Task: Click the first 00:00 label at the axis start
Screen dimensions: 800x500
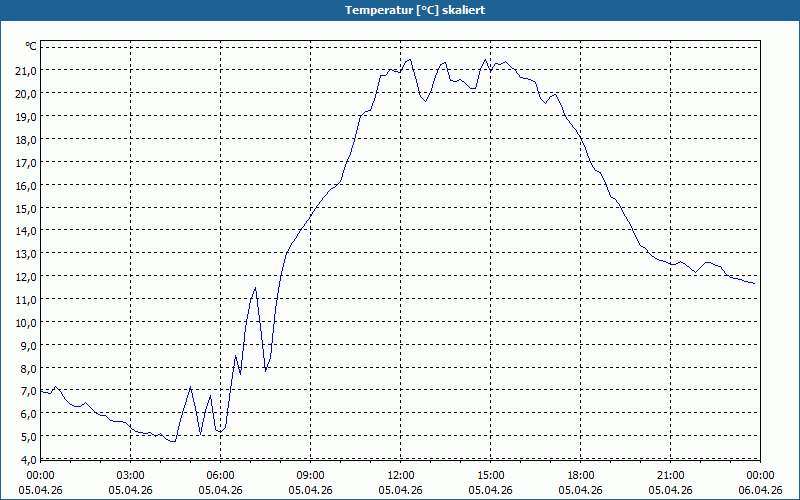Action: point(40,476)
